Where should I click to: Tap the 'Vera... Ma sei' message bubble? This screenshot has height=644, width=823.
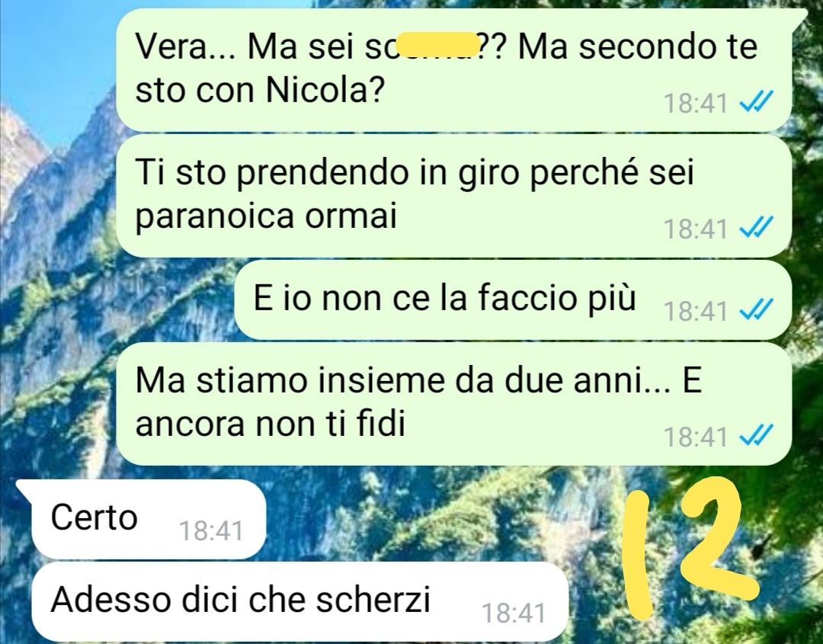tap(454, 69)
